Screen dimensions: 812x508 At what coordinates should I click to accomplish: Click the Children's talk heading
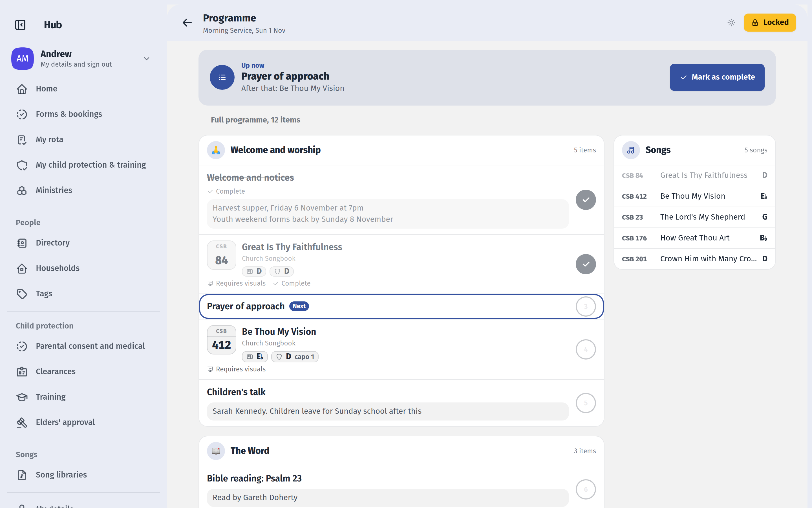(x=236, y=392)
